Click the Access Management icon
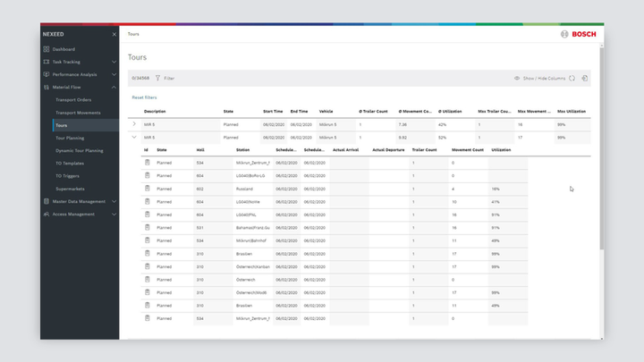644x362 pixels. (47, 215)
